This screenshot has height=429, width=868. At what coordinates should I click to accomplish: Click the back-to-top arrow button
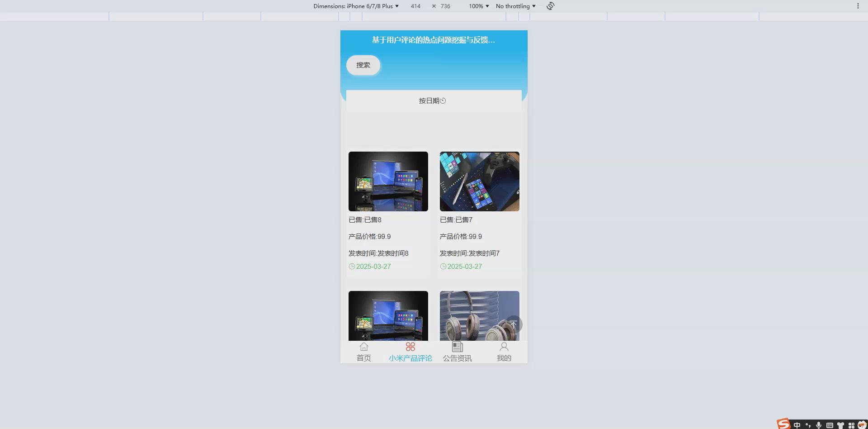pos(513,324)
